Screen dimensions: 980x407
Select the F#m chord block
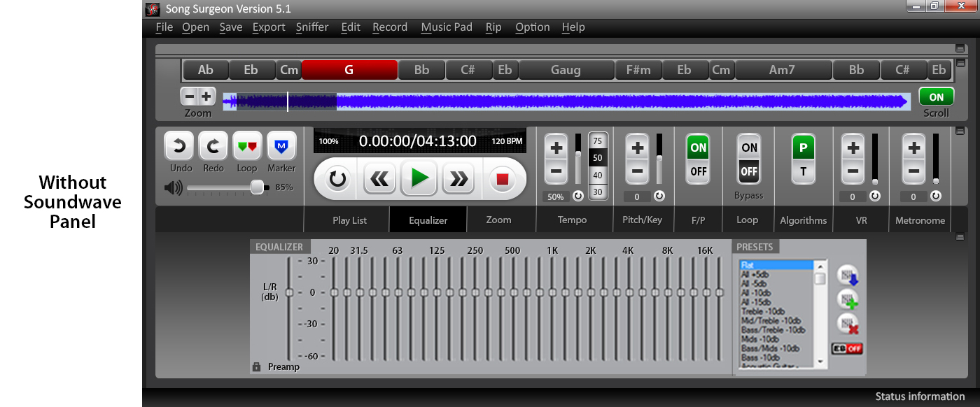pos(638,70)
